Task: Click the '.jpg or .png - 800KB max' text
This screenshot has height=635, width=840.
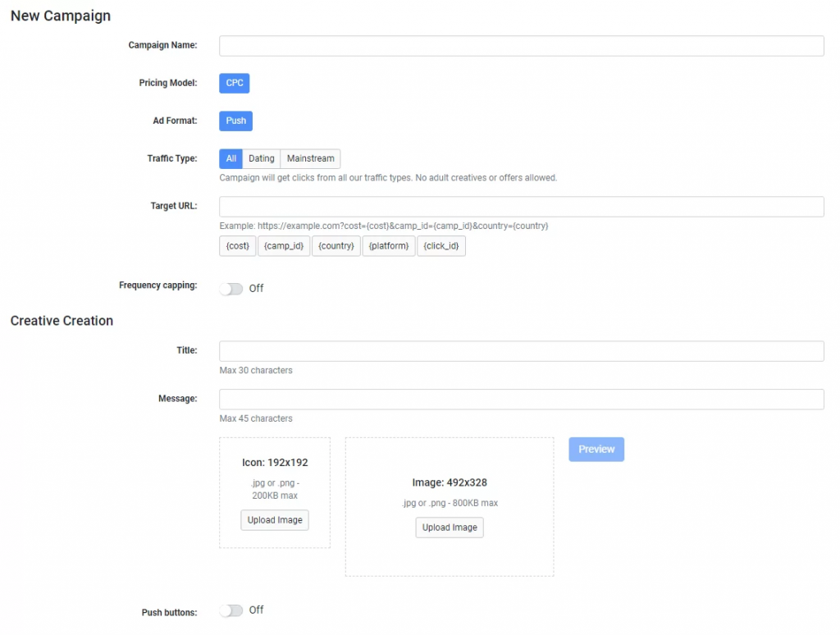Action: (x=450, y=503)
